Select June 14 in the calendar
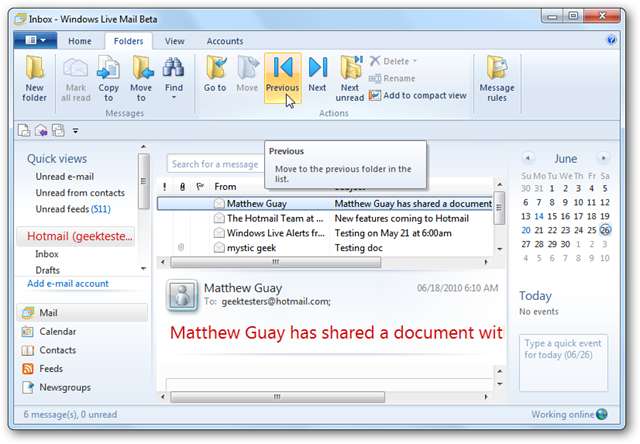The width and height of the screenshot is (640, 444). pos(539,216)
